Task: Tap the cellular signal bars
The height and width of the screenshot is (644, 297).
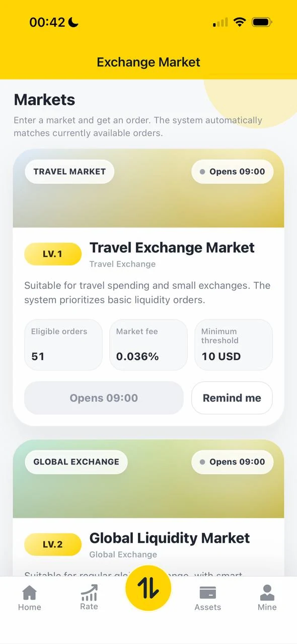Action: tap(220, 22)
